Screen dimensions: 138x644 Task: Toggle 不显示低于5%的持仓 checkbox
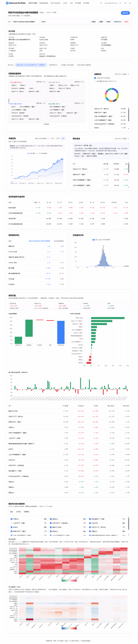95,78
